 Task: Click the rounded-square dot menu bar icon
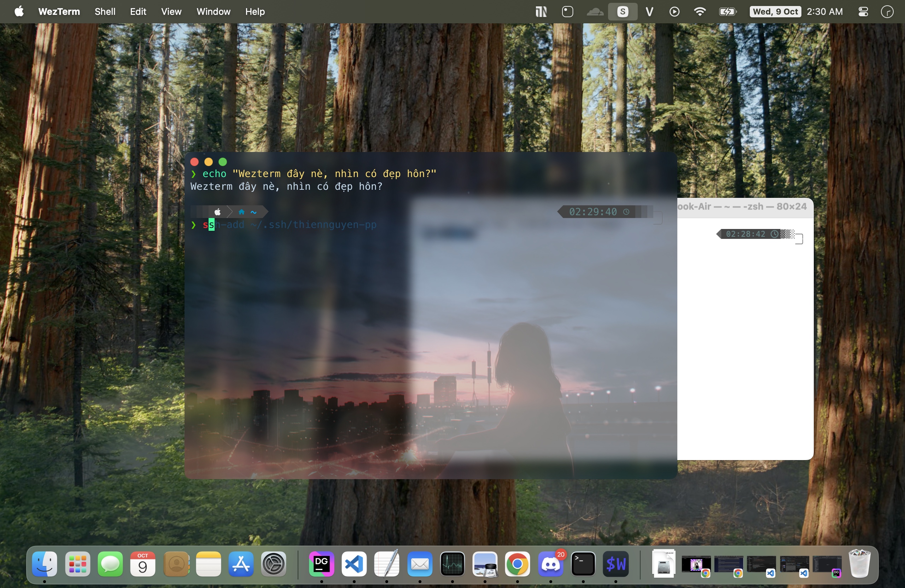(567, 11)
